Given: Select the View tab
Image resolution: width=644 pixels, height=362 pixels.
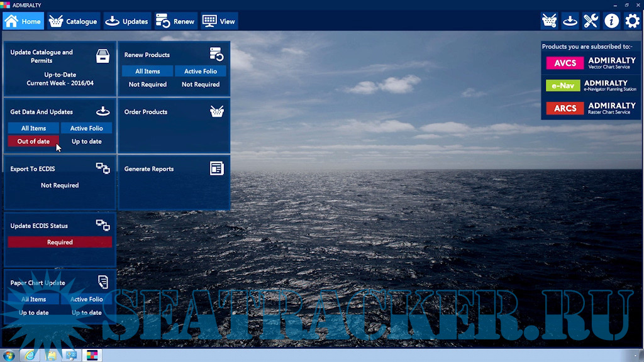Looking at the screenshot, I should pyautogui.click(x=219, y=21).
